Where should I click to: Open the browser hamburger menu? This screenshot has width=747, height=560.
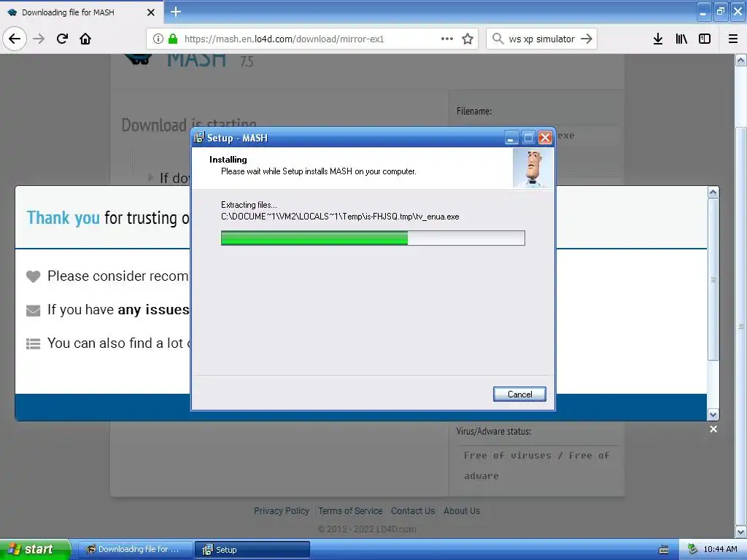(733, 39)
